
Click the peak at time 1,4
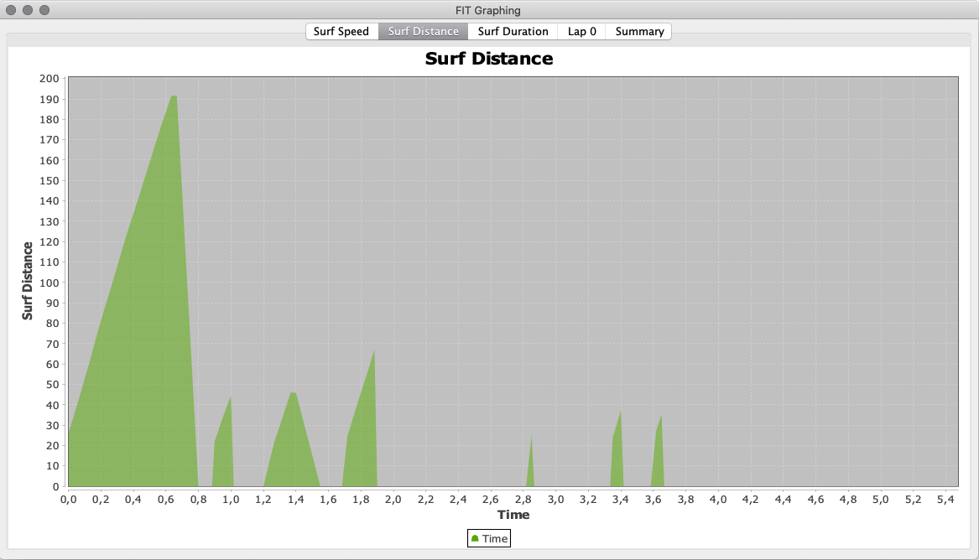tap(293, 394)
